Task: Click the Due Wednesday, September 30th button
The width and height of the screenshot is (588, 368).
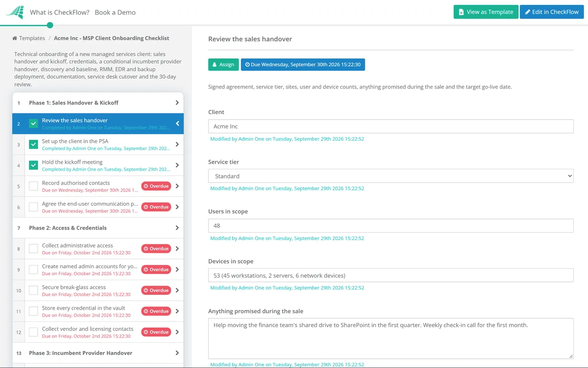Action: point(303,64)
